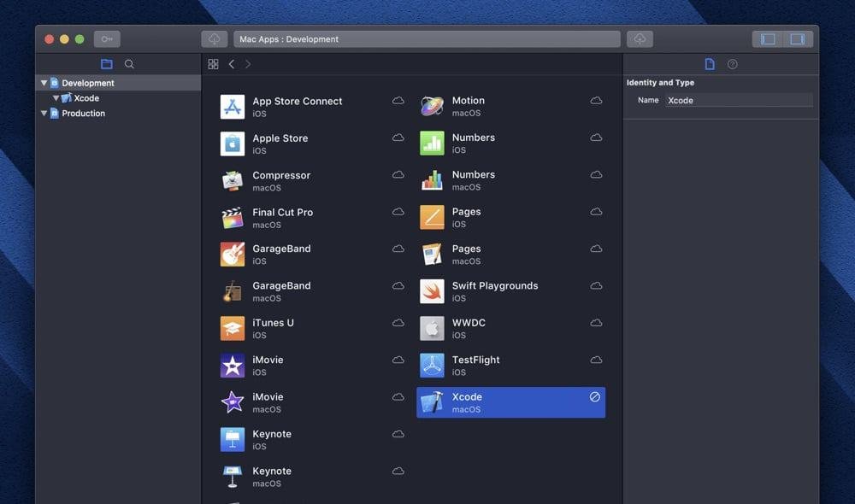Click the cloud upload toolbar button
The width and height of the screenshot is (855, 504).
click(640, 39)
